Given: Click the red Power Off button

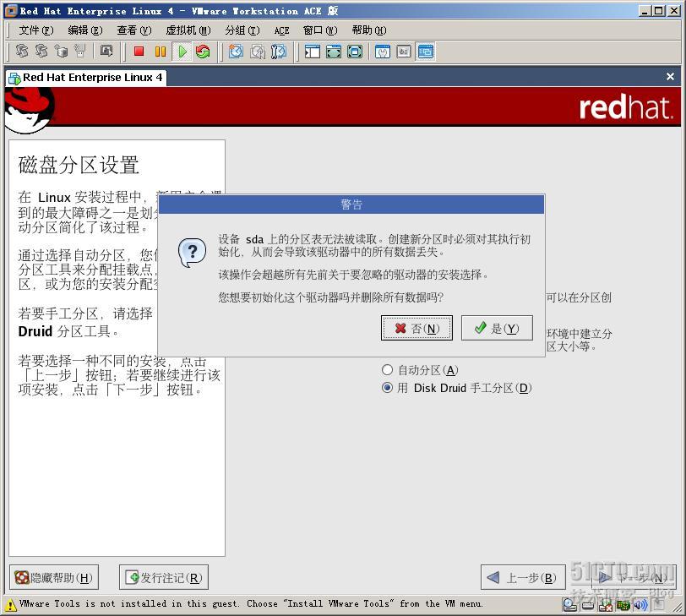Looking at the screenshot, I should pyautogui.click(x=139, y=52).
